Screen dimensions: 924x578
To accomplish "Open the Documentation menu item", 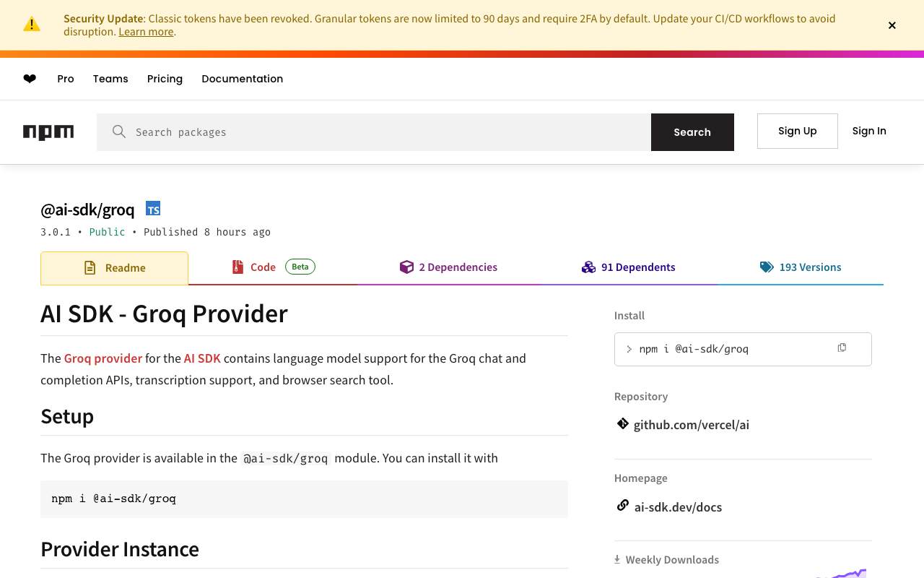I will [x=242, y=79].
